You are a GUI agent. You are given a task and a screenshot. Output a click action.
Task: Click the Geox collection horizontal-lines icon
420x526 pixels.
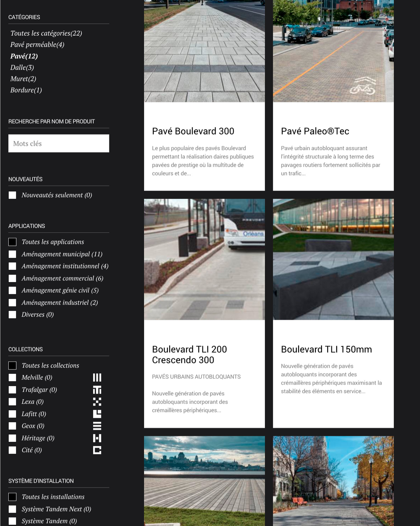[x=97, y=426]
